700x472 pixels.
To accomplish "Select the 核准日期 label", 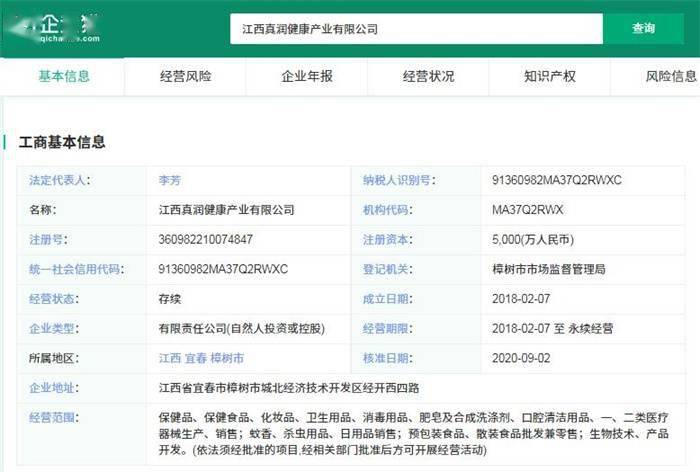I will pos(388,358).
